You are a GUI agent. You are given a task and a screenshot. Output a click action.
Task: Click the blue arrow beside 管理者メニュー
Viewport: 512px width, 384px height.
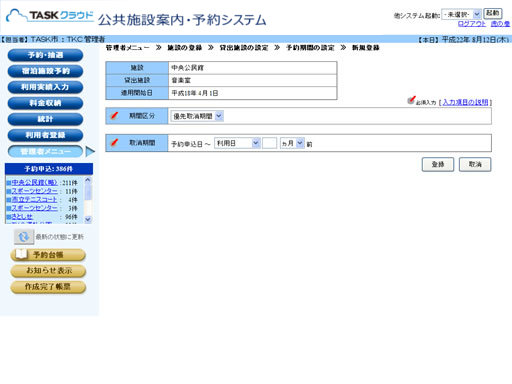tap(90, 152)
